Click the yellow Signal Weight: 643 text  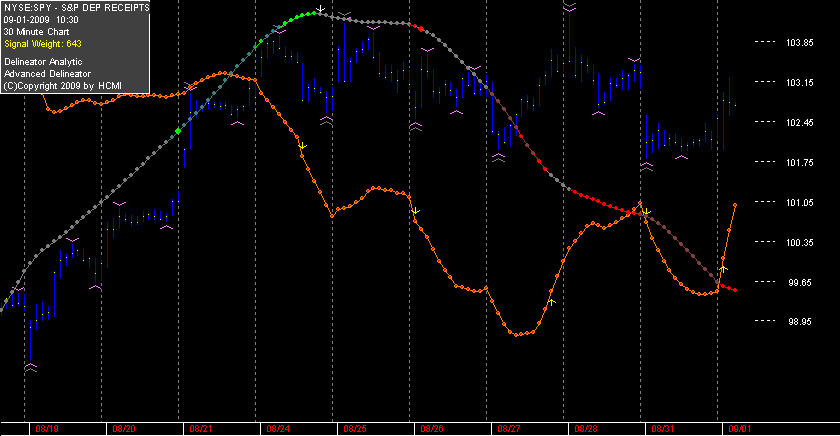pos(43,44)
